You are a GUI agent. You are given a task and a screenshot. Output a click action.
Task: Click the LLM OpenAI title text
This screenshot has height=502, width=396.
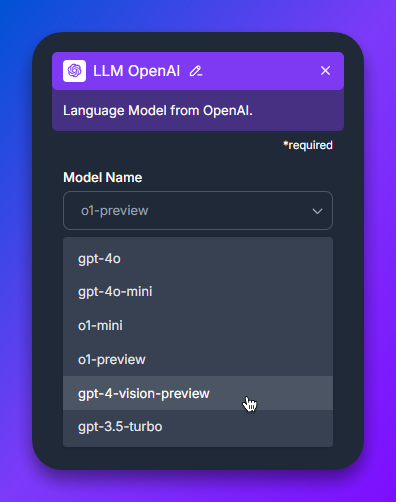(x=136, y=71)
